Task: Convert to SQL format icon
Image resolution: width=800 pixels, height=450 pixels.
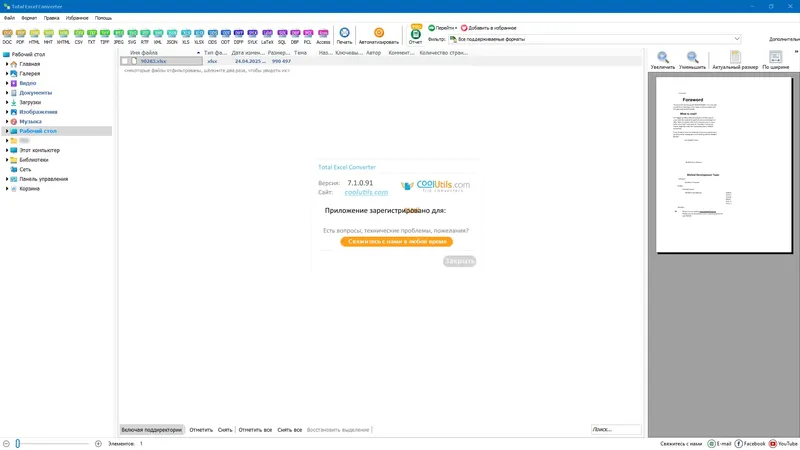Action: 282,36
